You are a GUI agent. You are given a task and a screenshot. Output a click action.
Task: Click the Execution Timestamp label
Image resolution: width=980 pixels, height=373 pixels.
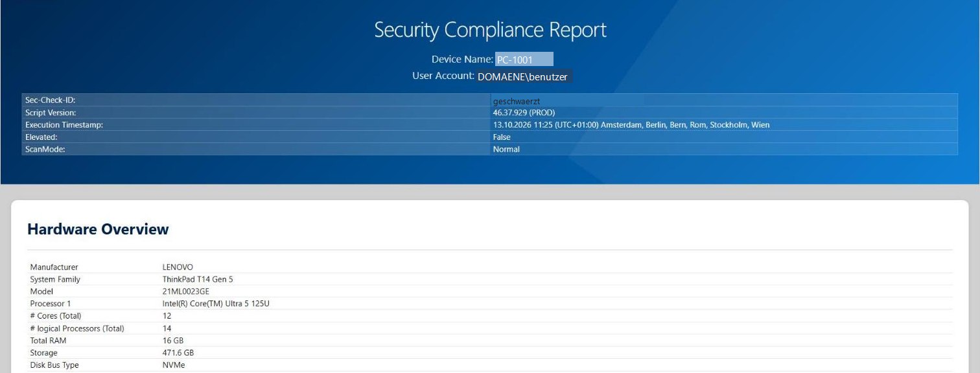point(64,125)
